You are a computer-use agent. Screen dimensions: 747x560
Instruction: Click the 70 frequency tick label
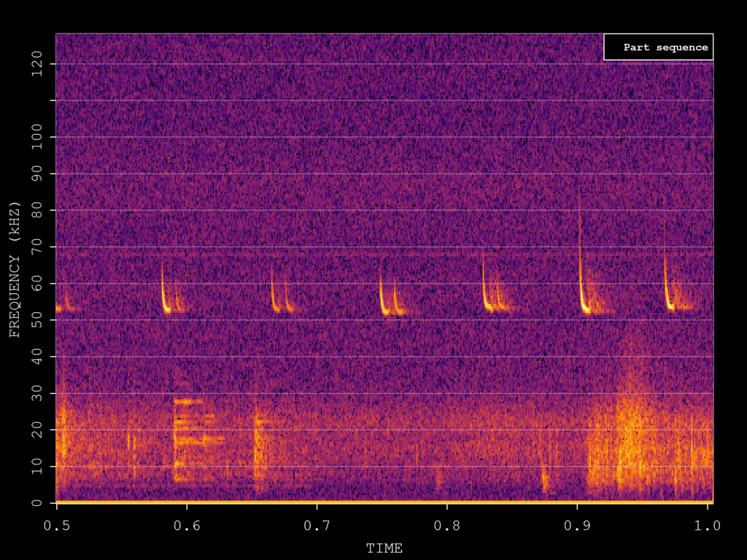[37, 246]
